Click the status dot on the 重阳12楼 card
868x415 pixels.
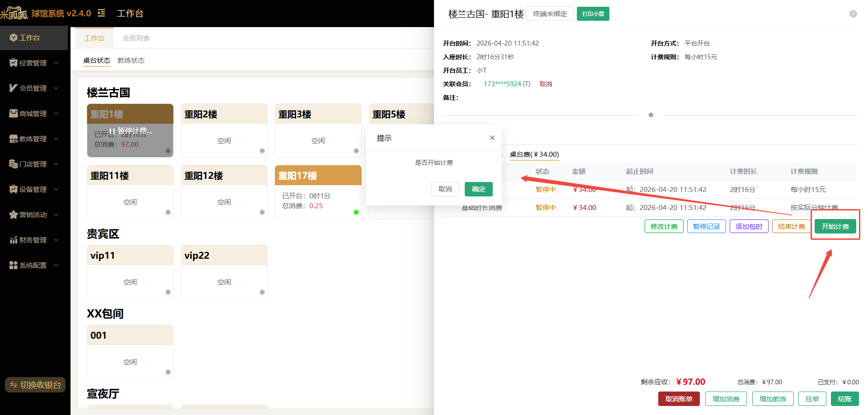262,212
